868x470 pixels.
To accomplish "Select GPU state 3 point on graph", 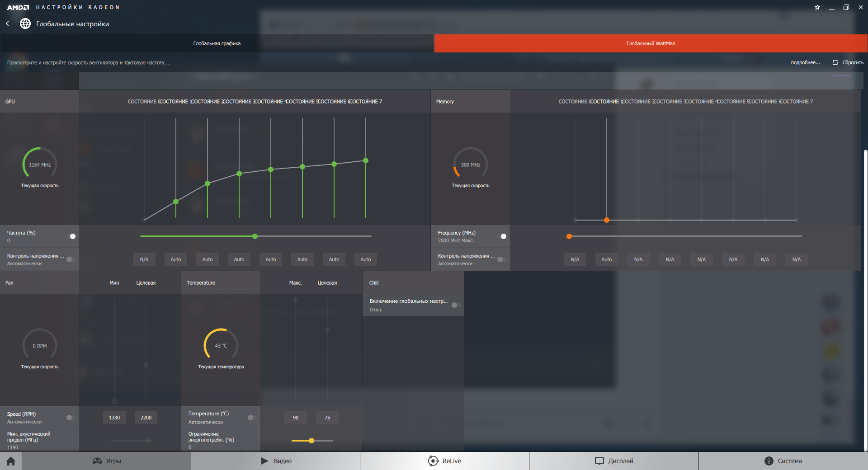I will [239, 174].
